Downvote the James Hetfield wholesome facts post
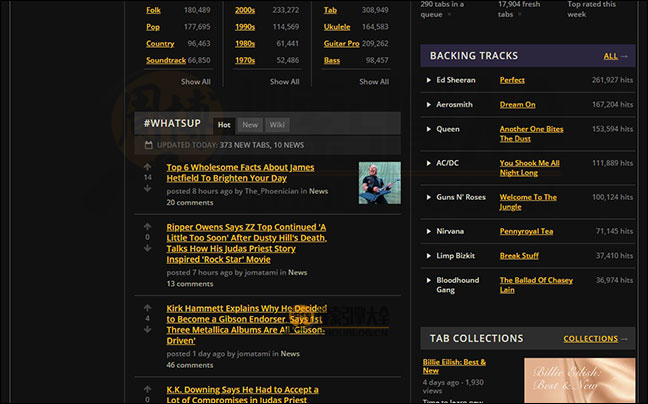The image size is (648, 404). [148, 188]
